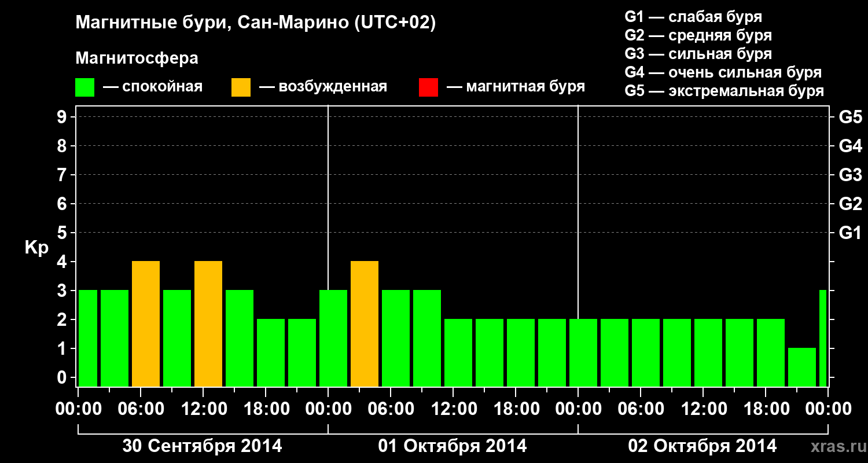Click the '01 Октября 2014' date label
The image size is (868, 463).
tap(453, 446)
